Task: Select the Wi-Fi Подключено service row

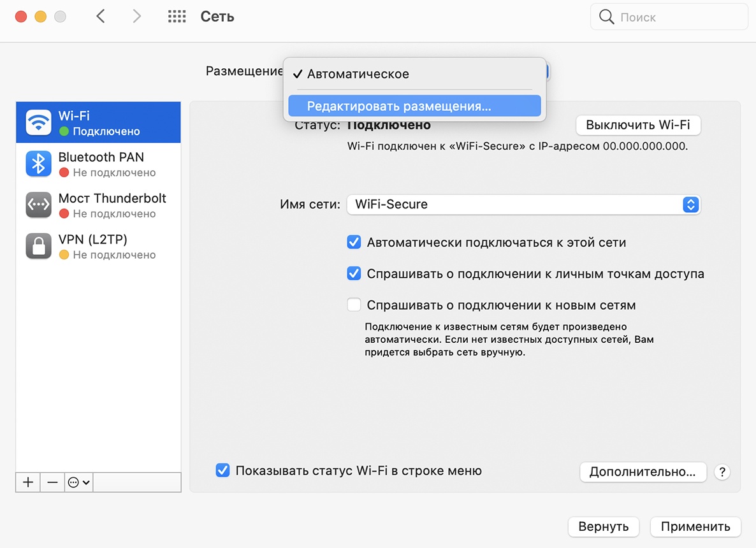Action: (98, 122)
